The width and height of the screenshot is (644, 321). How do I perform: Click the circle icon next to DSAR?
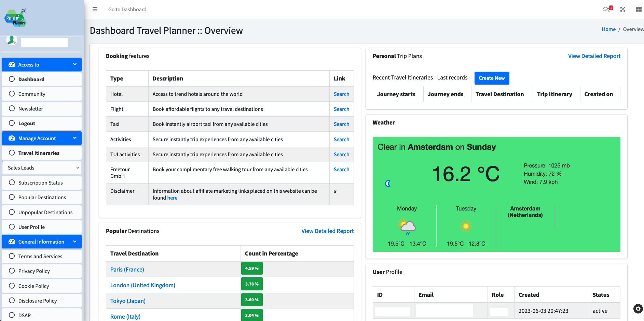pyautogui.click(x=12, y=315)
